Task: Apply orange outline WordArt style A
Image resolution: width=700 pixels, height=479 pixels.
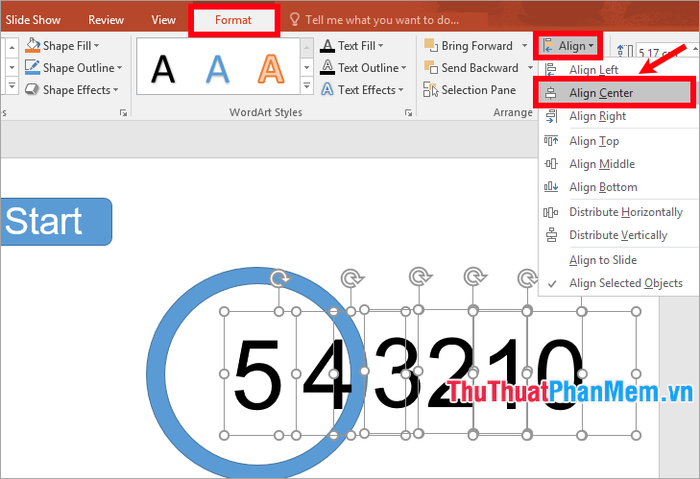Action: point(271,69)
